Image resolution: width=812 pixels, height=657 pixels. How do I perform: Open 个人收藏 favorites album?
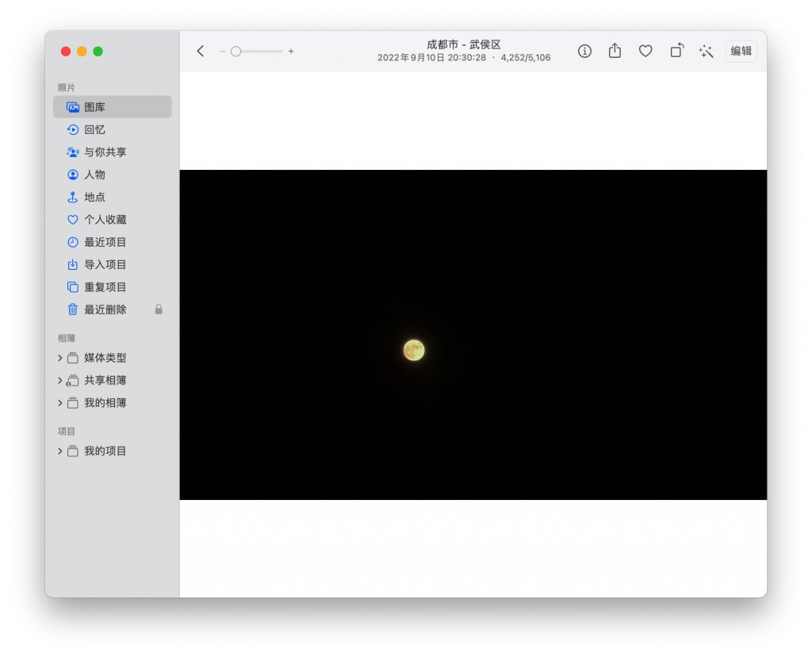pyautogui.click(x=113, y=220)
